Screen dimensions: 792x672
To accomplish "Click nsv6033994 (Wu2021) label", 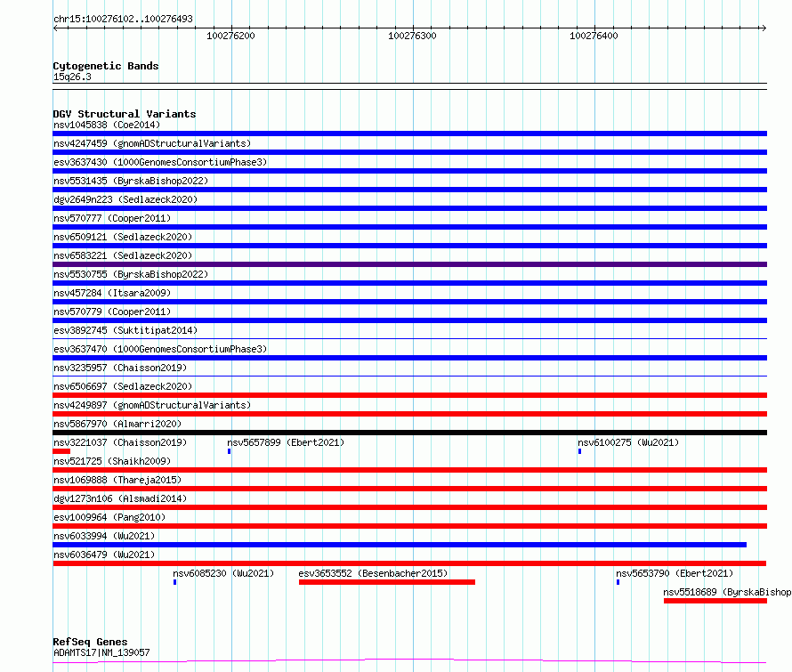I will tap(104, 536).
